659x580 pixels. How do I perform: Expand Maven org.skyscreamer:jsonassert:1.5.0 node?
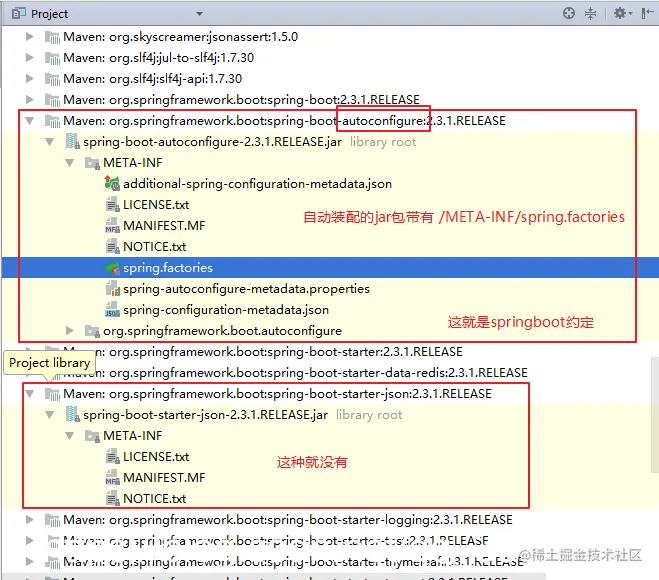[29, 37]
